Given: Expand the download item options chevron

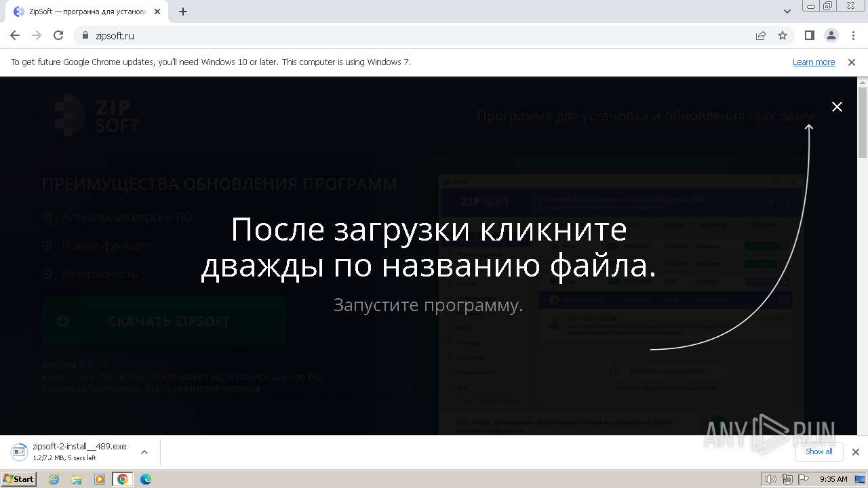Looking at the screenshot, I should (144, 452).
